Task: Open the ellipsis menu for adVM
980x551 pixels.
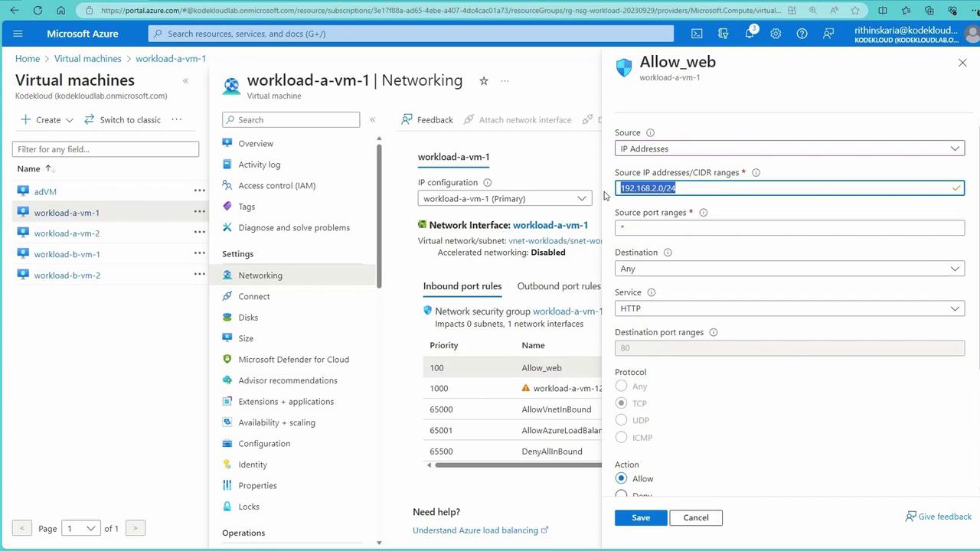Action: click(199, 191)
